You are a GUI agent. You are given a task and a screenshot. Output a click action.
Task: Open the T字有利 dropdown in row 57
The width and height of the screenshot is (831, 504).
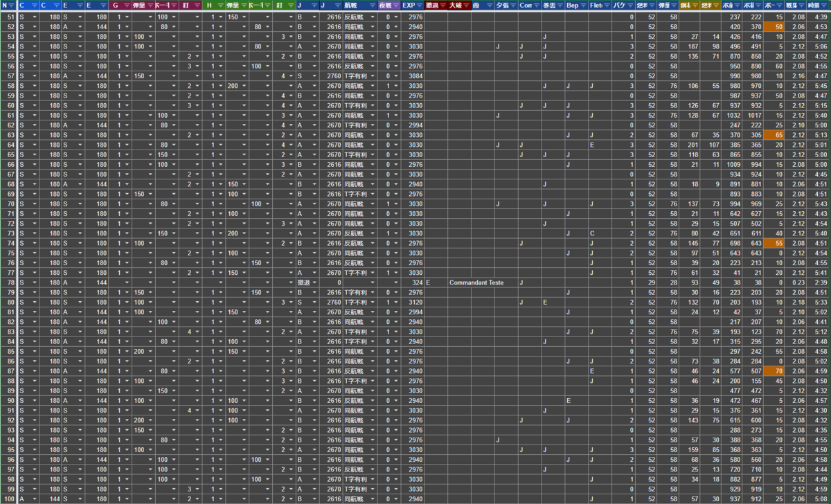click(373, 76)
